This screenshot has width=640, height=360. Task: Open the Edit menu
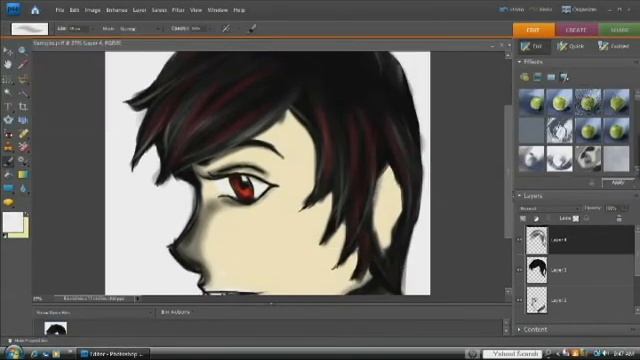74,10
